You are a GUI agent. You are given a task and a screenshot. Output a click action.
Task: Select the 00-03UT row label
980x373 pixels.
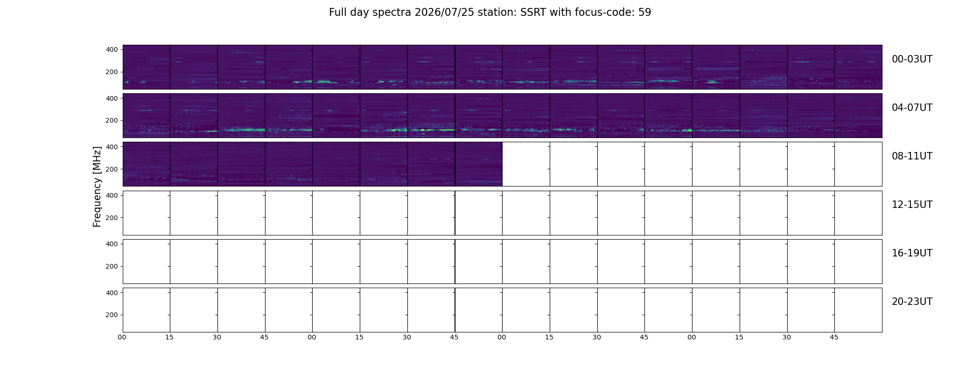point(912,59)
